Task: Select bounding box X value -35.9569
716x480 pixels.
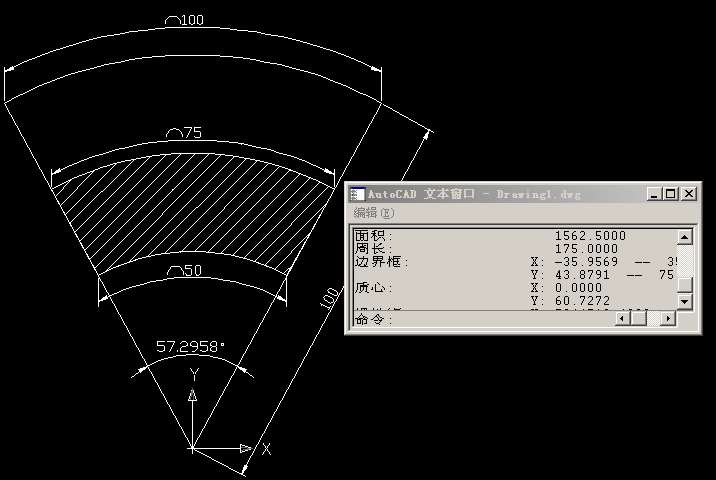Action: (586, 262)
